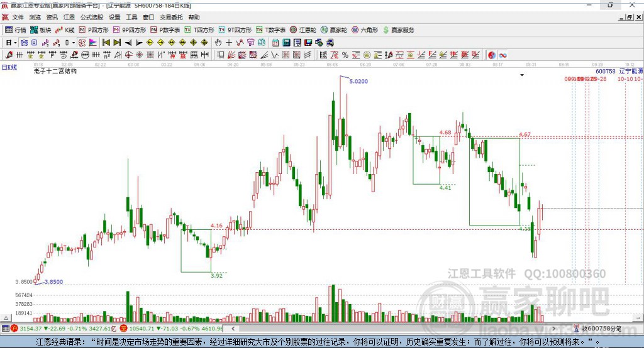The height and width of the screenshot is (348, 644).
Task: Select the red circle target tool
Action: coord(128,55)
